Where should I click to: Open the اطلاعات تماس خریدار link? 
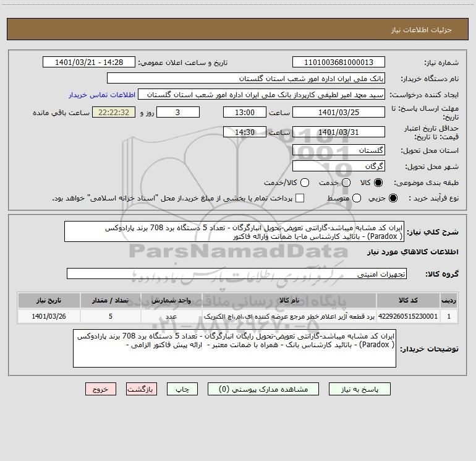[x=102, y=95]
